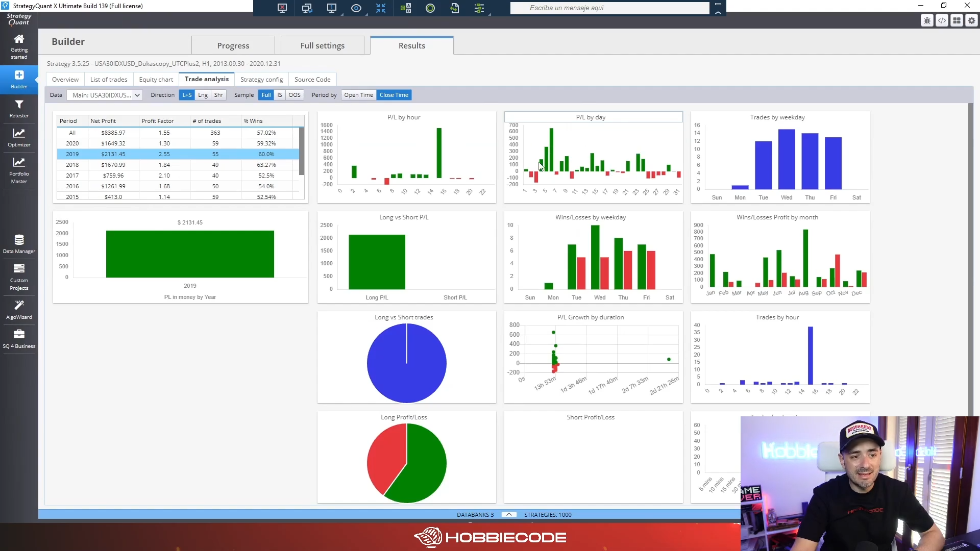Select the 2018 period row

(x=178, y=165)
